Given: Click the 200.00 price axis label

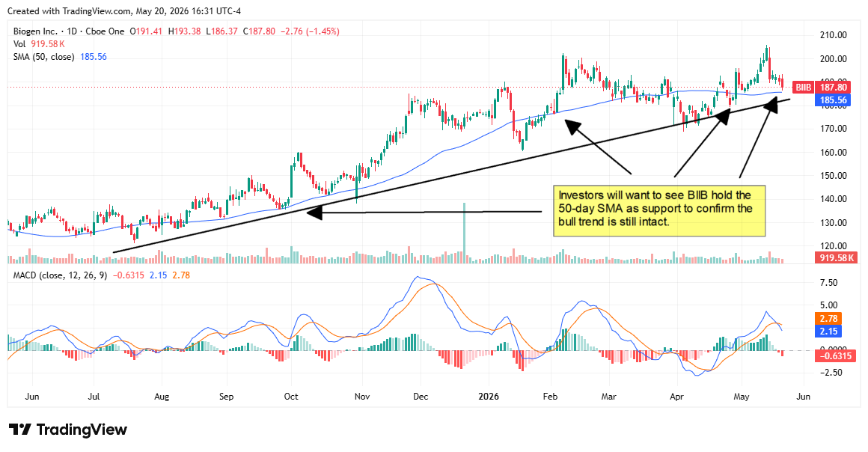Looking at the screenshot, I should pyautogui.click(x=833, y=58).
